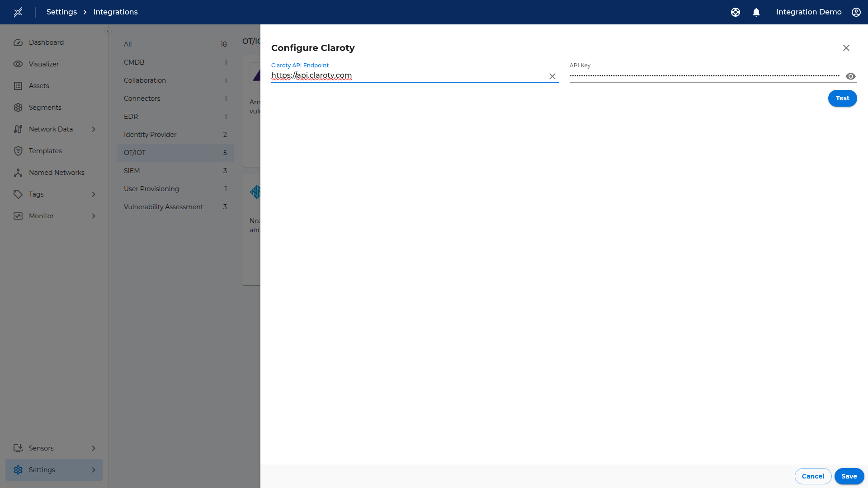This screenshot has width=868, height=488.
Task: Save the Claroty configuration
Action: (x=849, y=476)
